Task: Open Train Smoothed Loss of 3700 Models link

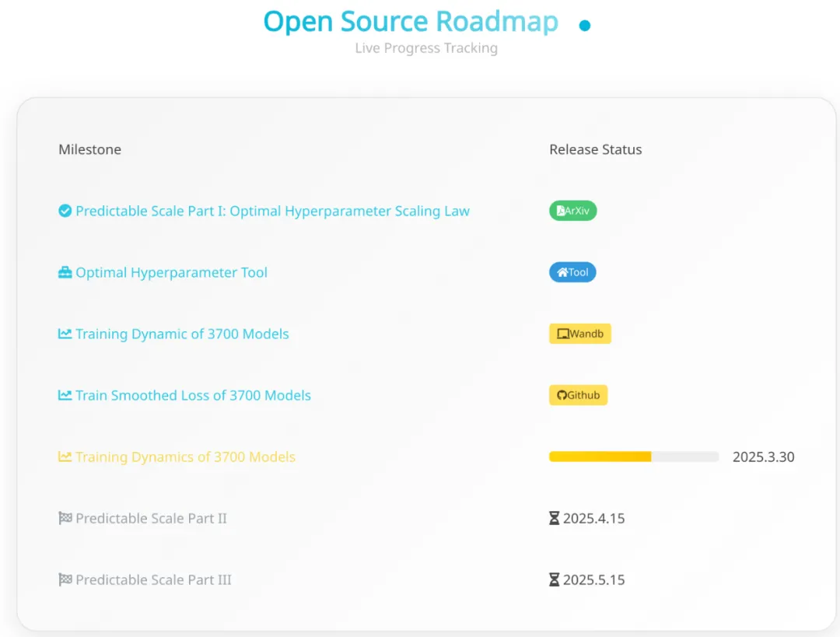Action: (193, 395)
